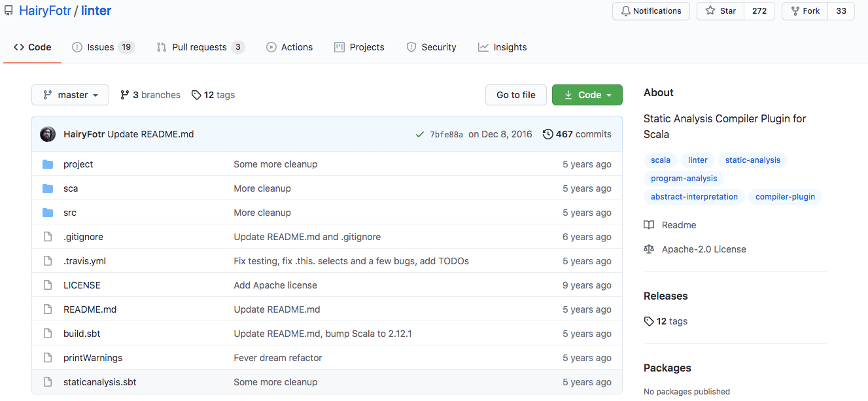Open the master branch selector
Image resolution: width=868 pixels, height=401 pixels.
point(70,94)
